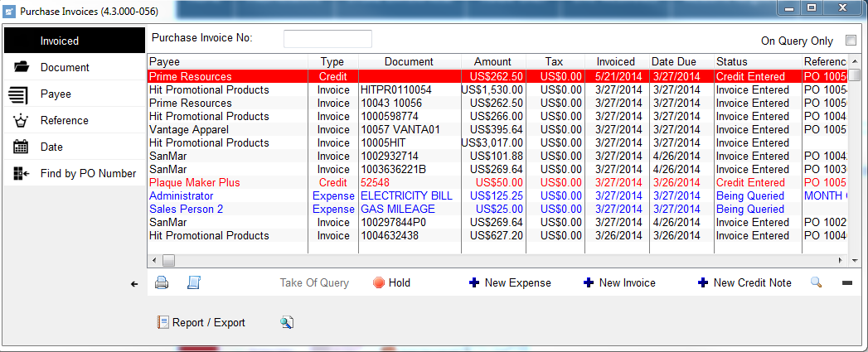Click the horizontal scrollbar left arrow

pyautogui.click(x=154, y=260)
